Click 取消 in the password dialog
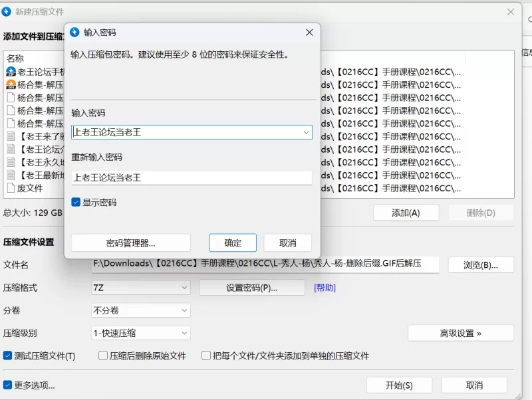This screenshot has height=400, width=532. point(288,243)
